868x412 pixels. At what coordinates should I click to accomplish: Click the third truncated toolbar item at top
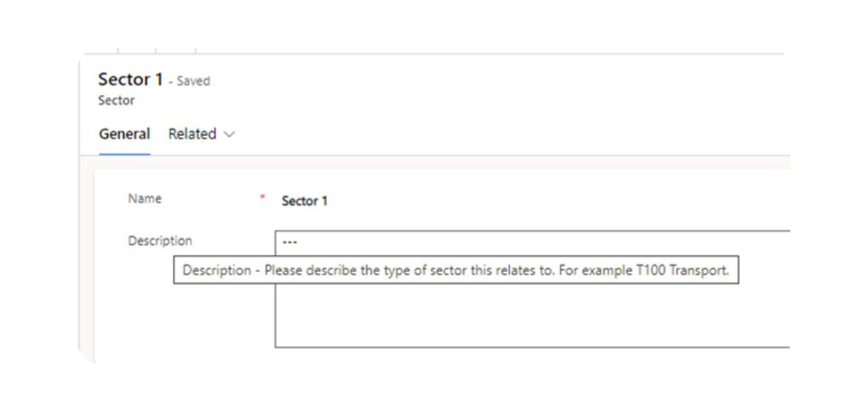point(195,49)
